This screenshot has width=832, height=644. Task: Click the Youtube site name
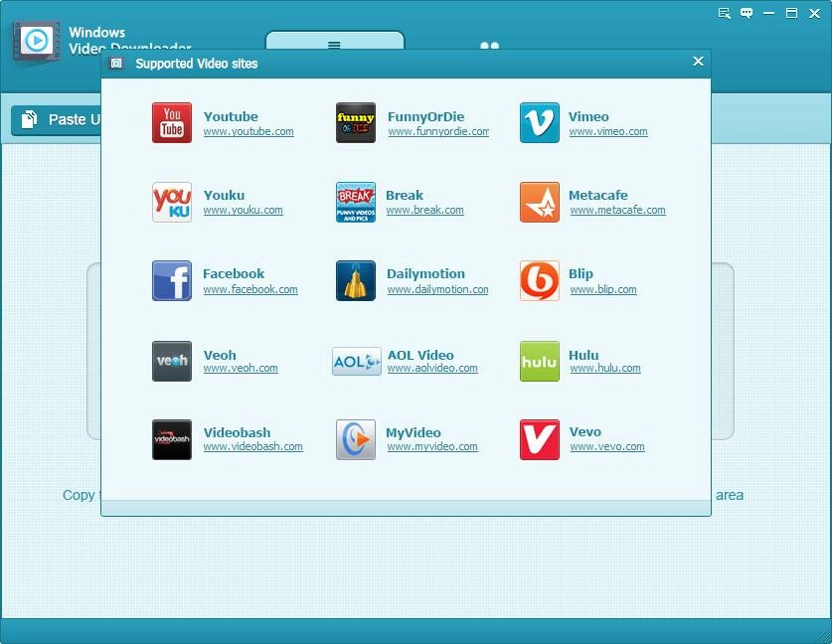[x=231, y=116]
